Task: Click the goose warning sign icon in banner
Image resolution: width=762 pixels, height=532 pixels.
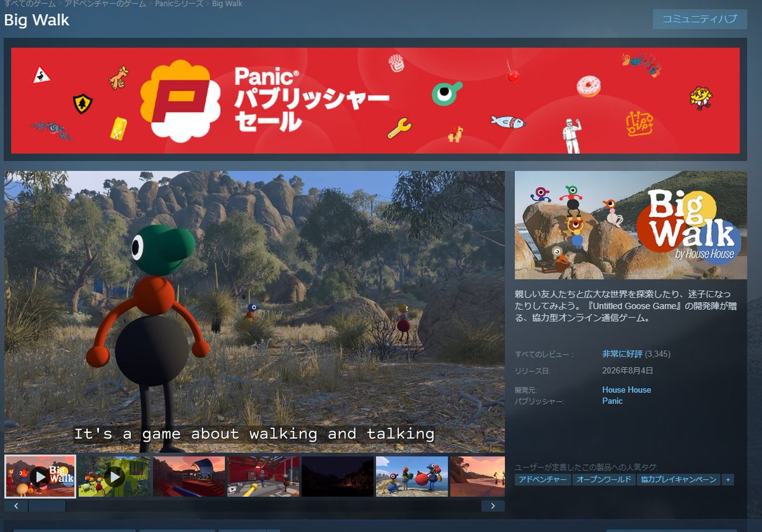Action: click(x=41, y=76)
